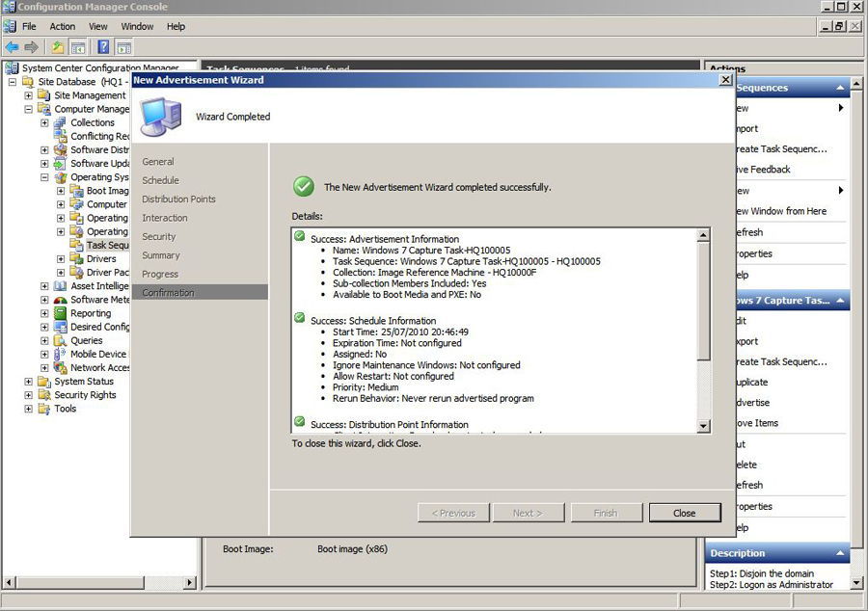The image size is (868, 611).
Task: Click 'Priority: Medium' detail line
Action: click(366, 387)
